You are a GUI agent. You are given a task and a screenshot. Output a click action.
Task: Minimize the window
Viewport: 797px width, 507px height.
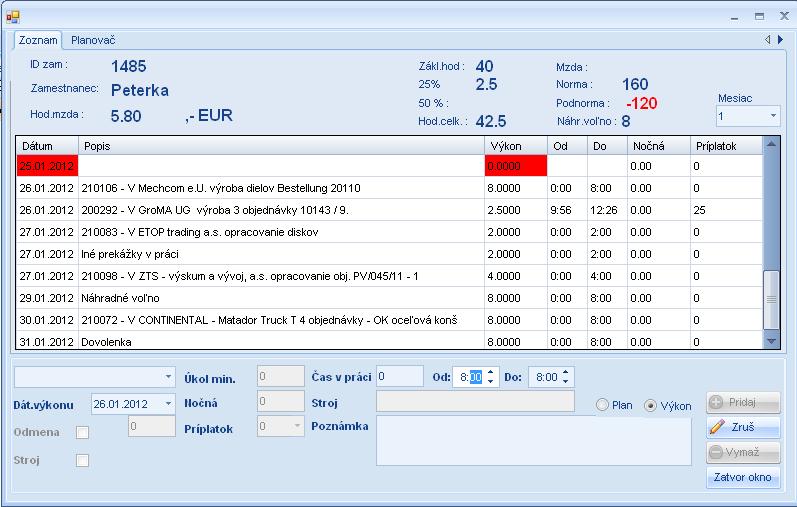[734, 17]
